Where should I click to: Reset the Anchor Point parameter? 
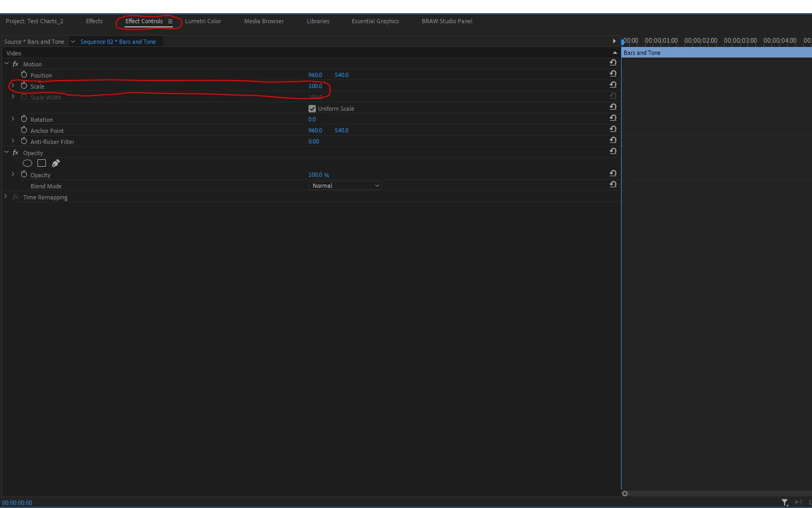tap(613, 129)
